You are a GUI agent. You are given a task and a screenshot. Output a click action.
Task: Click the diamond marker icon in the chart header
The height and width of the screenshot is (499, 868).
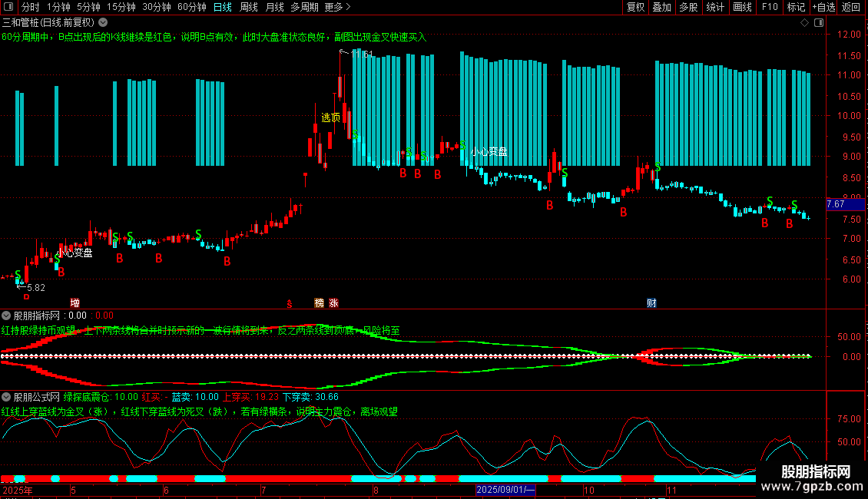804,23
